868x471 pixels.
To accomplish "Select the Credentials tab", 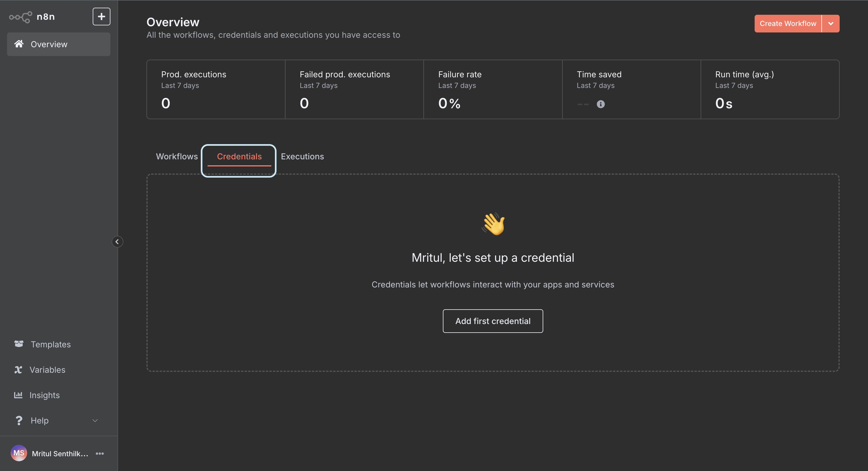I will pyautogui.click(x=239, y=156).
